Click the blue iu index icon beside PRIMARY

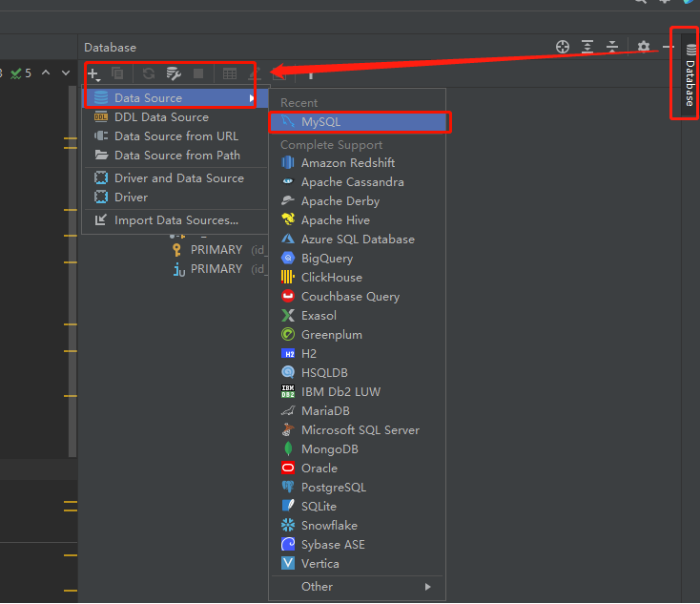(179, 269)
